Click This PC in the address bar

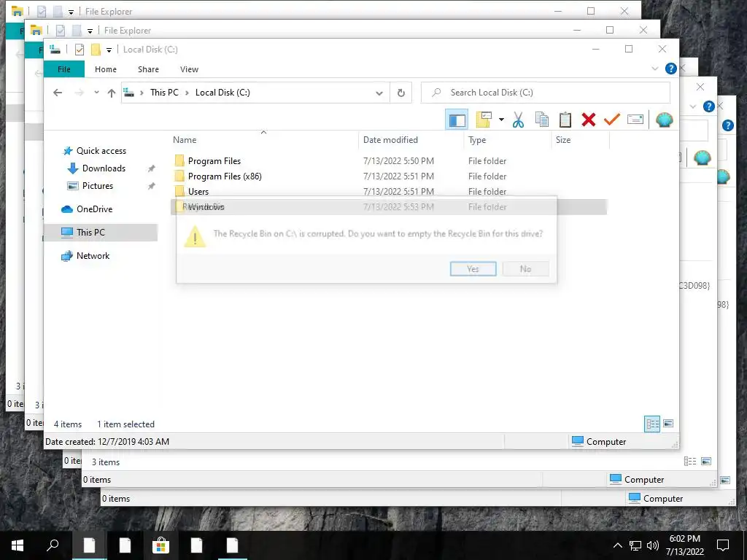[164, 93]
